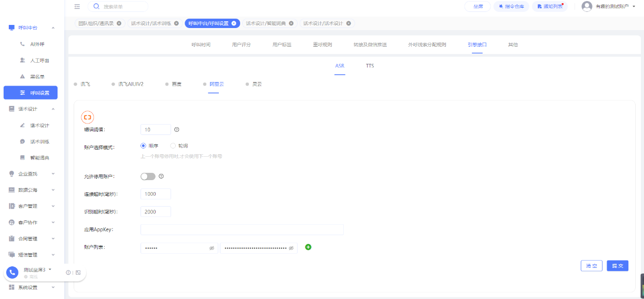The height and width of the screenshot is (299, 644).
Task: Click the 提交 button
Action: click(x=618, y=265)
